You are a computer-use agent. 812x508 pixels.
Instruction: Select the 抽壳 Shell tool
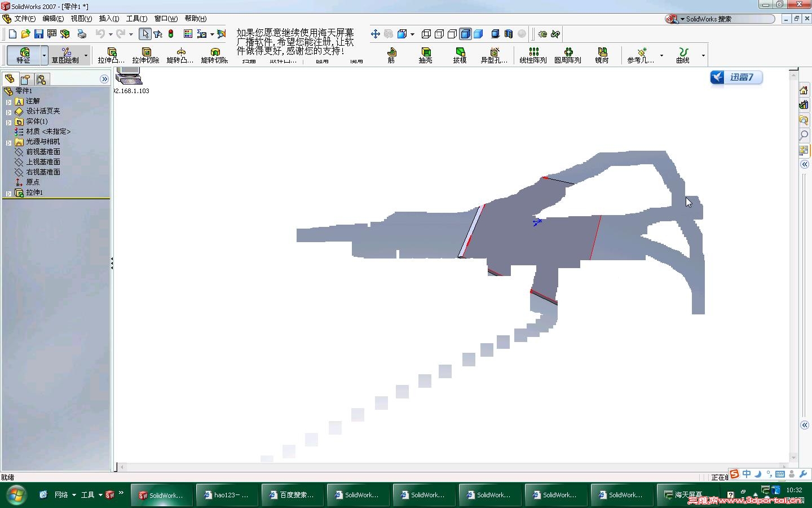tap(426, 55)
